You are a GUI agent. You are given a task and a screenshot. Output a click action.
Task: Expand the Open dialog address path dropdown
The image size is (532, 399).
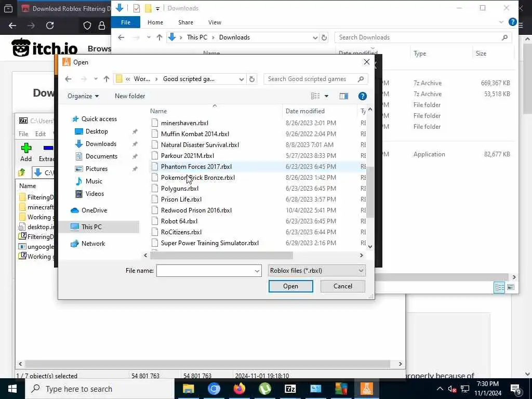[x=241, y=79]
